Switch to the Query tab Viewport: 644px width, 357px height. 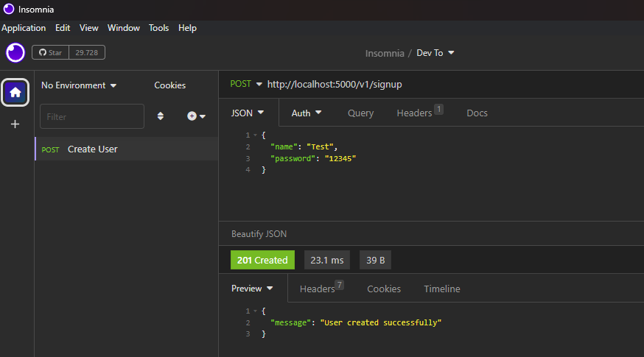(360, 113)
